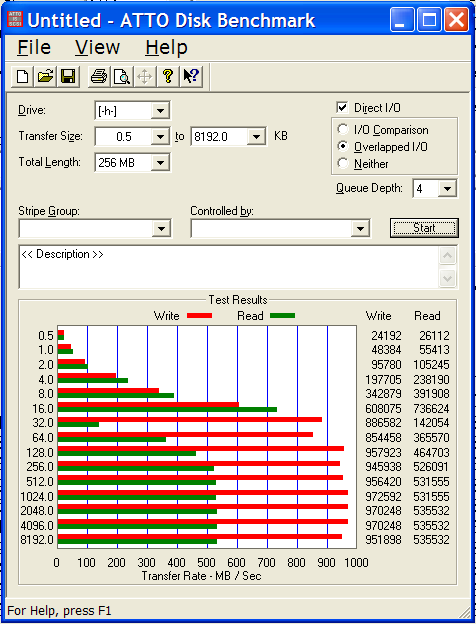Click the write value 886582
The width and height of the screenshot is (476, 624).
tap(383, 423)
